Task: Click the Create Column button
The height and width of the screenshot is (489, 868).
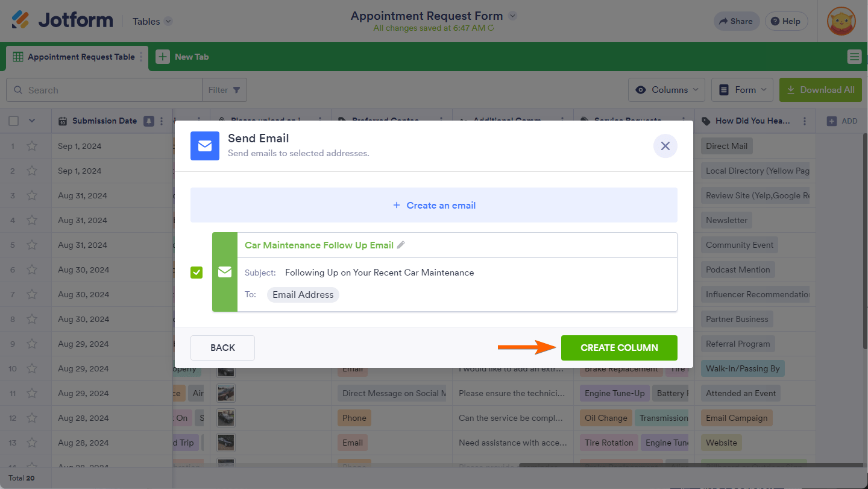Action: pyautogui.click(x=619, y=348)
